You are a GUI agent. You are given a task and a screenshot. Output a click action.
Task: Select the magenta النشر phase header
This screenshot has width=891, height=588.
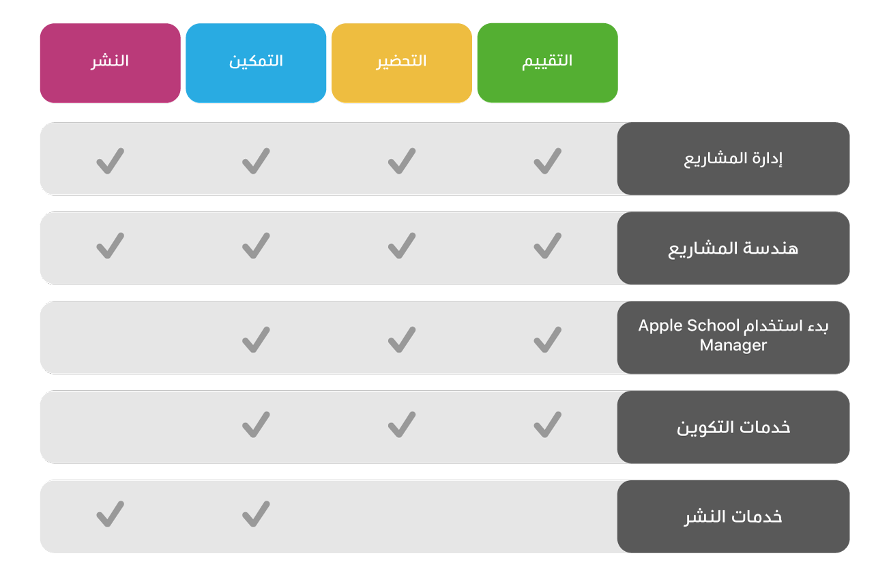point(110,63)
